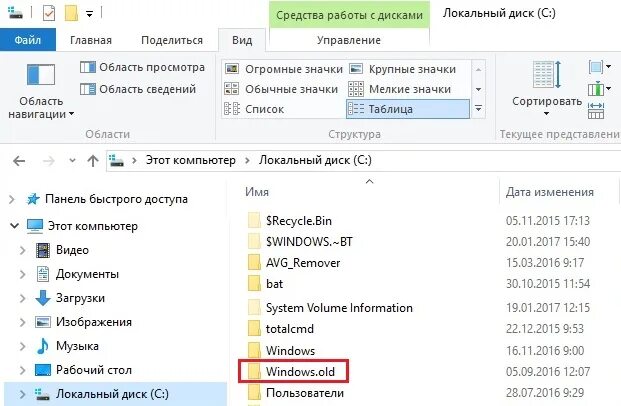Switch to the Поделиться ribbon tab
The width and height of the screenshot is (621, 406).
[172, 40]
